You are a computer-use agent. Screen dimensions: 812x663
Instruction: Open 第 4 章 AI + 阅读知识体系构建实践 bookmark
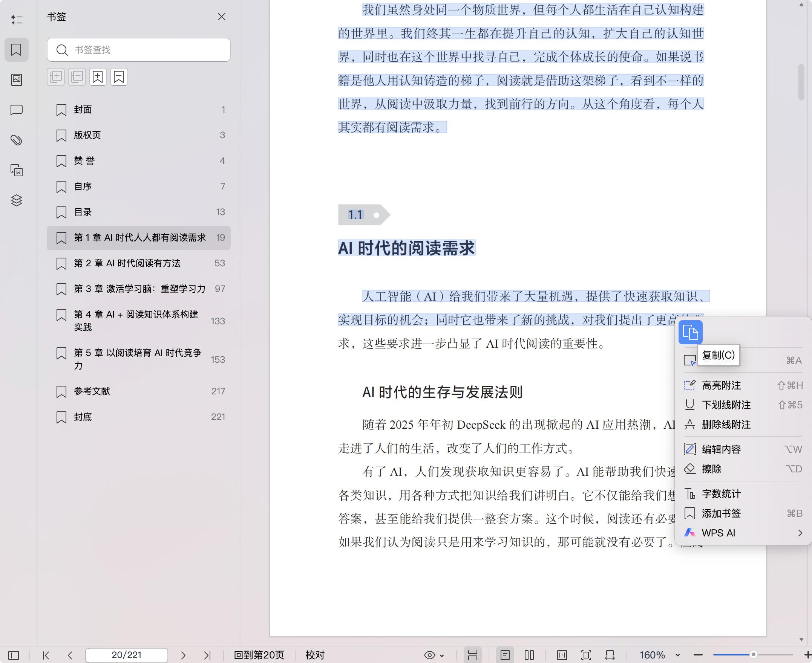(x=139, y=321)
